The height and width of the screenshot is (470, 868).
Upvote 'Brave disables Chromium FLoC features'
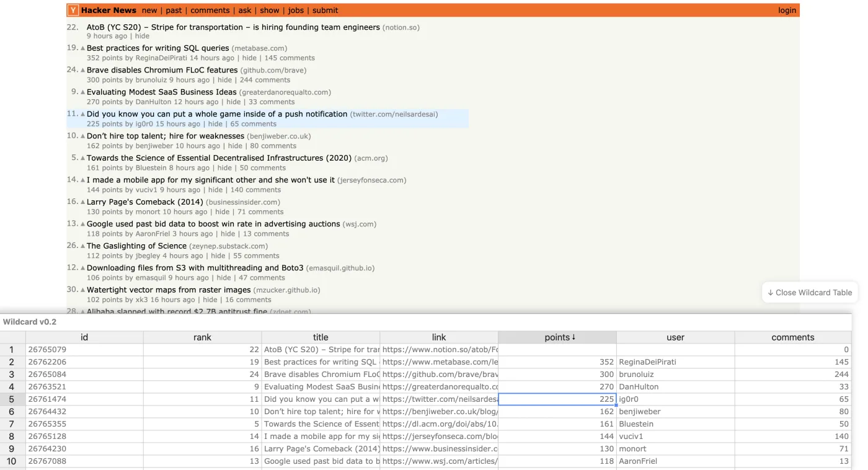pyautogui.click(x=83, y=70)
